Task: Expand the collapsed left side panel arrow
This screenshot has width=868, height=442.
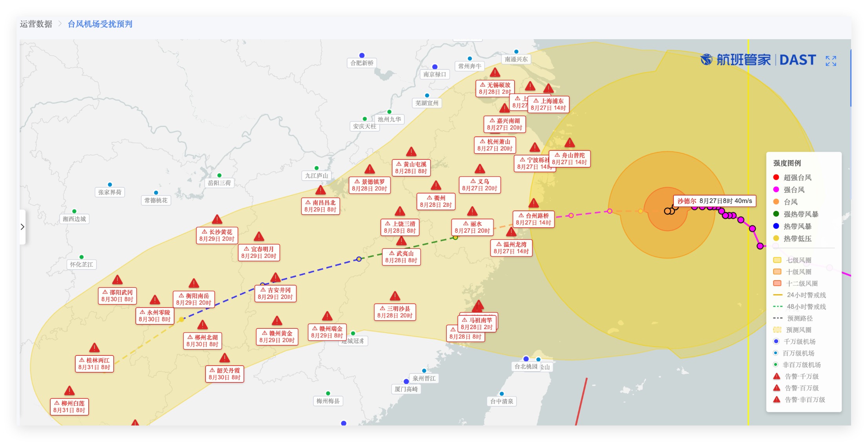Action: (x=23, y=227)
